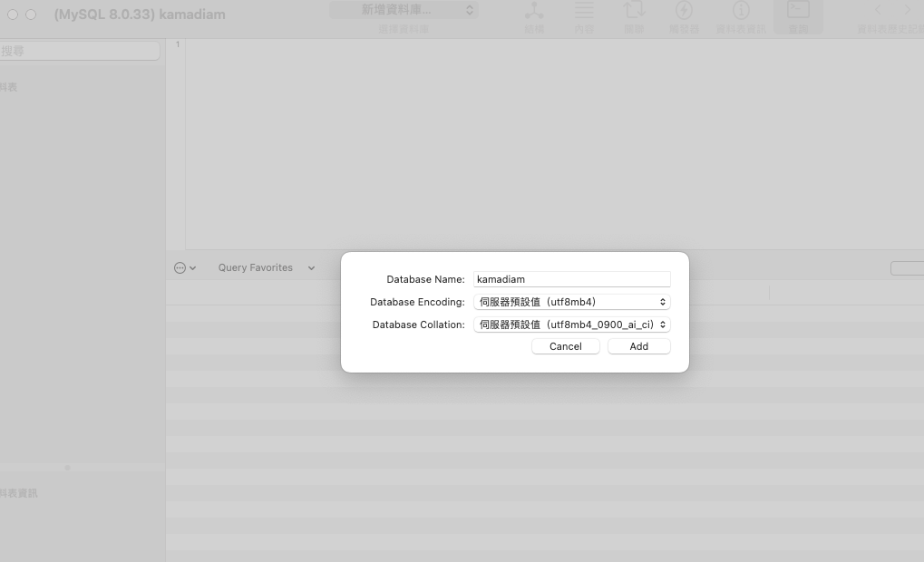Screen dimensions: 924x562
Task: Open the Triggers (觸發器) view
Action: (684, 17)
